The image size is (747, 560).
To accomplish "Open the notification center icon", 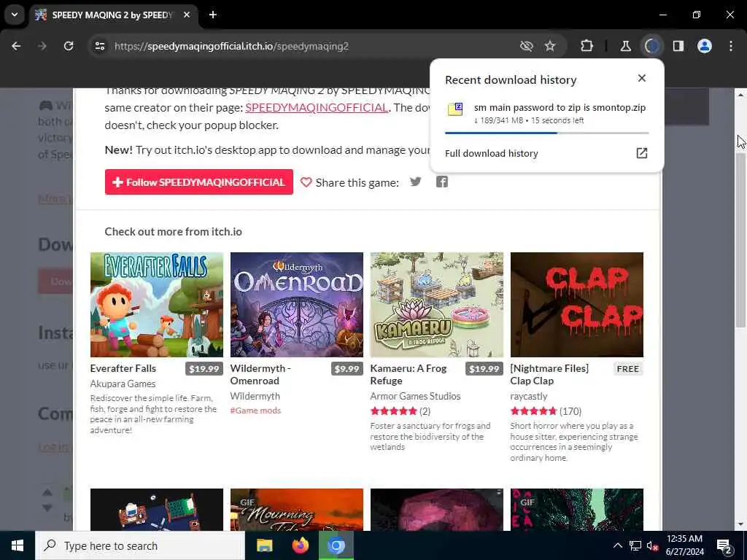I will 724,546.
